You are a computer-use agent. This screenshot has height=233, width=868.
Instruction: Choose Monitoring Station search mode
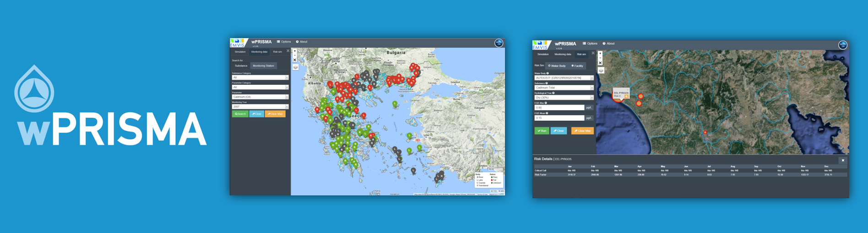click(x=263, y=66)
